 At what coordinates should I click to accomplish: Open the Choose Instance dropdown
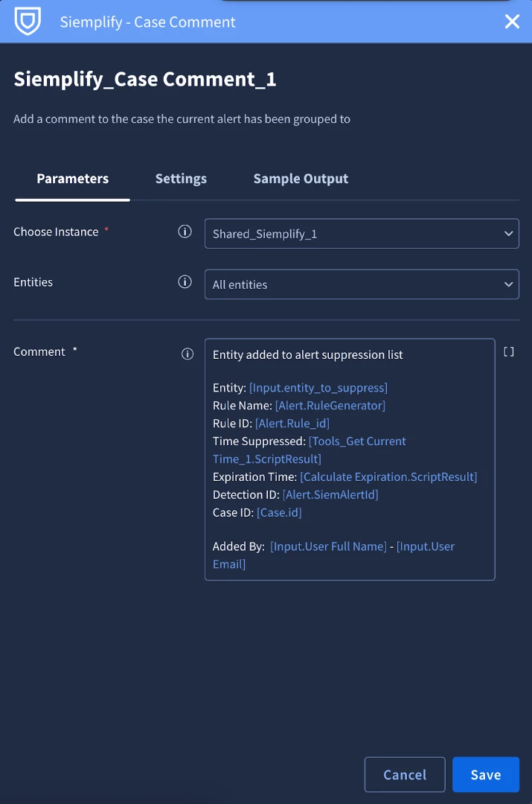tap(362, 234)
